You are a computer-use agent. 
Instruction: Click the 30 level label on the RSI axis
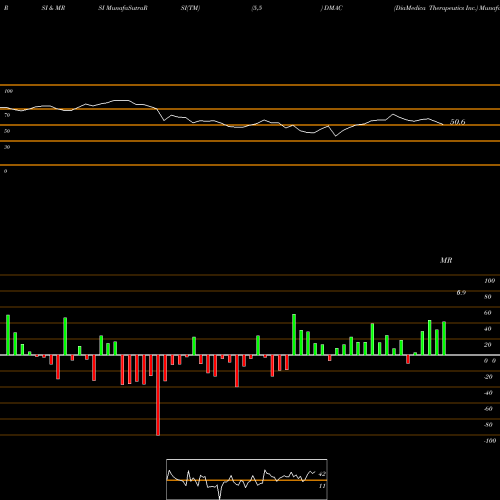tap(7, 147)
